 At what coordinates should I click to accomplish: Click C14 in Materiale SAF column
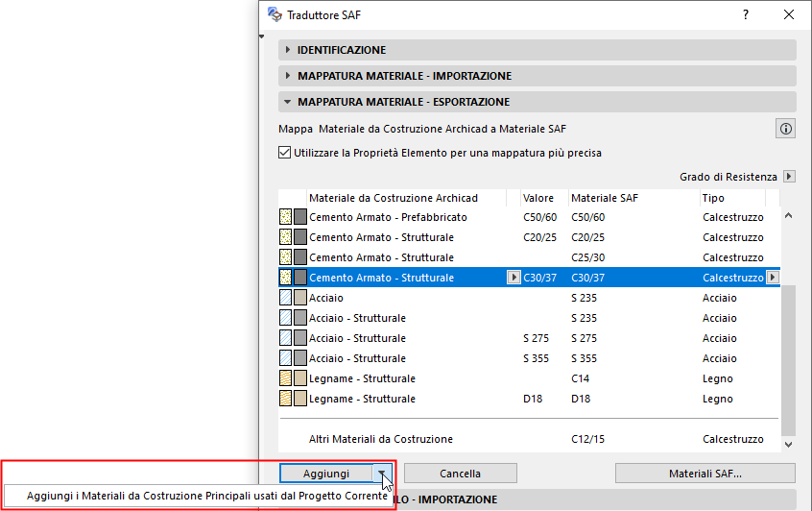(580, 378)
